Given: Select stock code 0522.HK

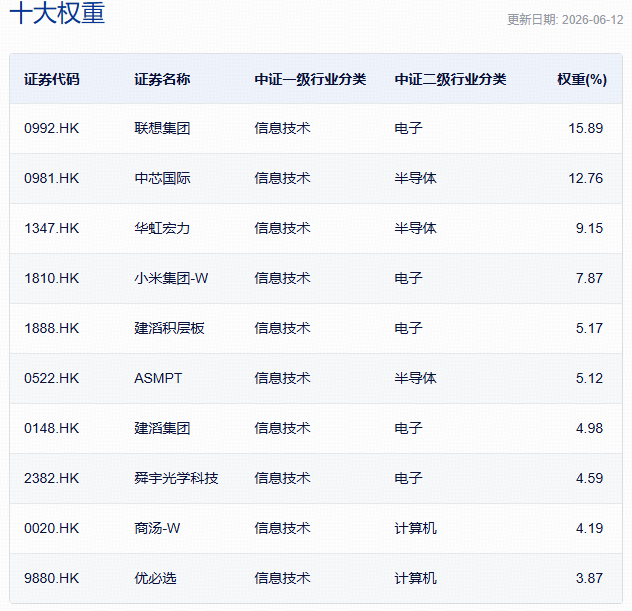Looking at the screenshot, I should coord(52,378).
